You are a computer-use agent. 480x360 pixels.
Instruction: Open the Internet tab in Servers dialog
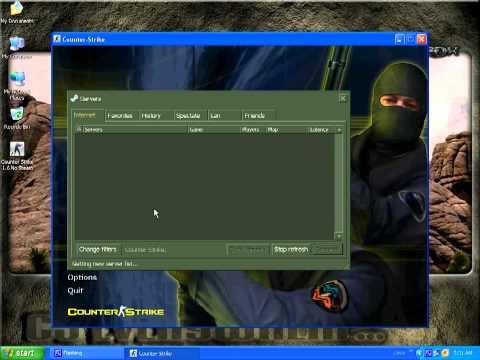click(x=87, y=115)
